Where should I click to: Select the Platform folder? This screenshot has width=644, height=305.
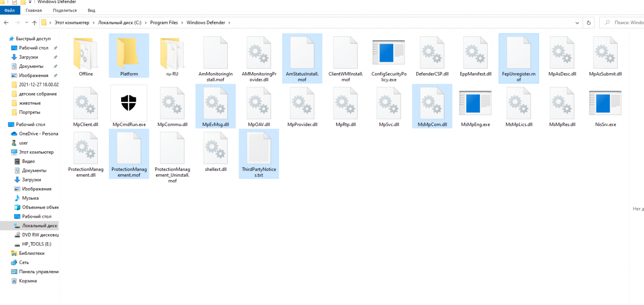point(129,56)
